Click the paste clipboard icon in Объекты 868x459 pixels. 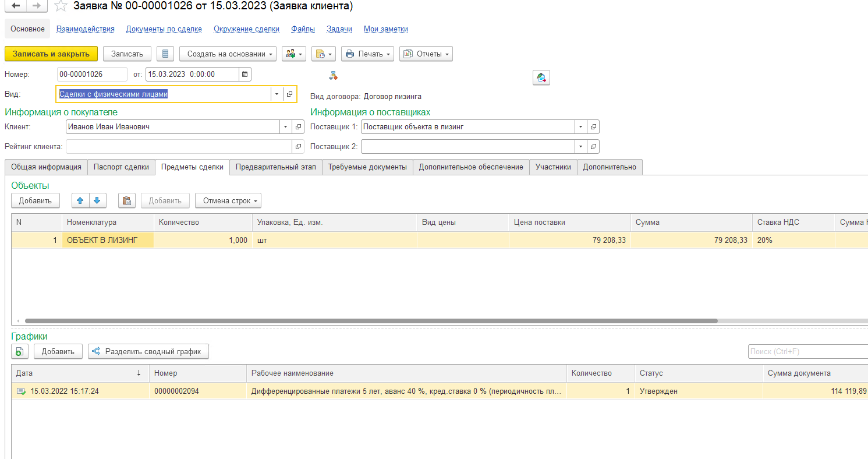[x=126, y=200]
